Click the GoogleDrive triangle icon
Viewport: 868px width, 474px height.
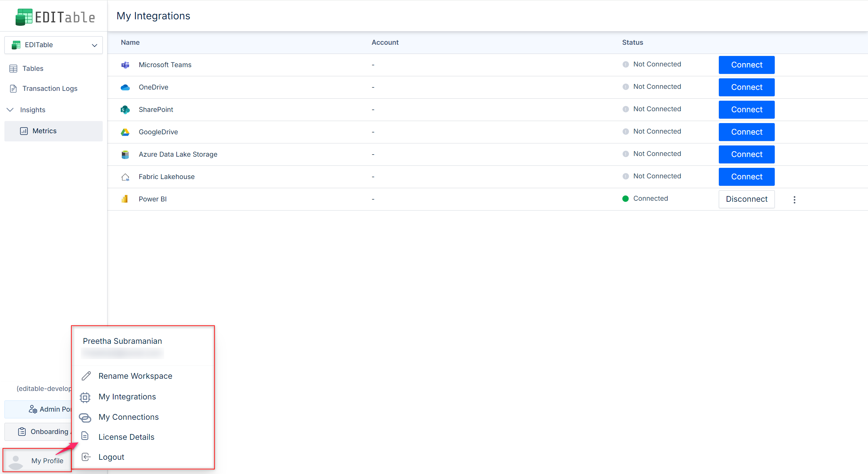125,132
